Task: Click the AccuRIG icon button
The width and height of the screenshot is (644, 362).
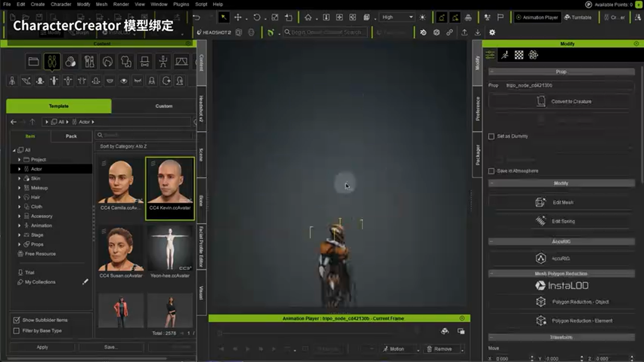Action: pyautogui.click(x=540, y=258)
